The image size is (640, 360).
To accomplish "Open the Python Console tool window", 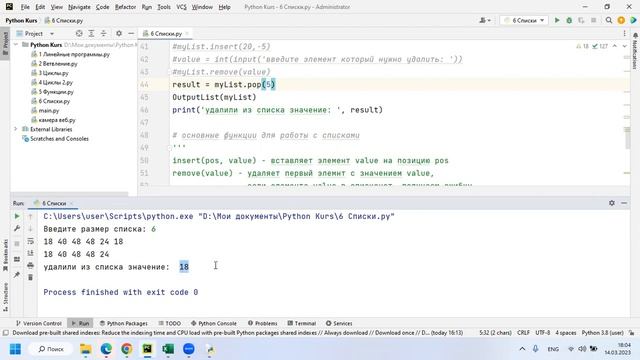I will tap(213, 323).
